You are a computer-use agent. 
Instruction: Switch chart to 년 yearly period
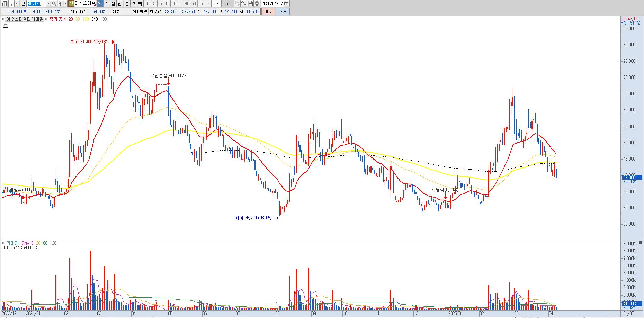(120, 3)
